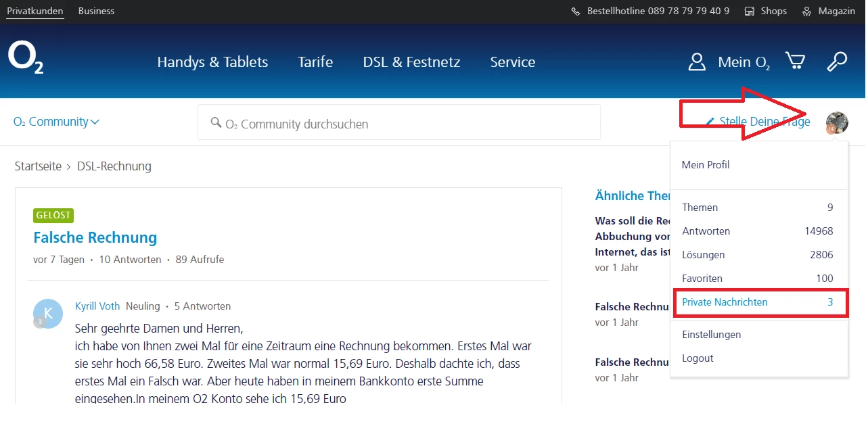Open the DSL & Festnetz menu
Viewport: 868px width, 428px height.
(411, 62)
